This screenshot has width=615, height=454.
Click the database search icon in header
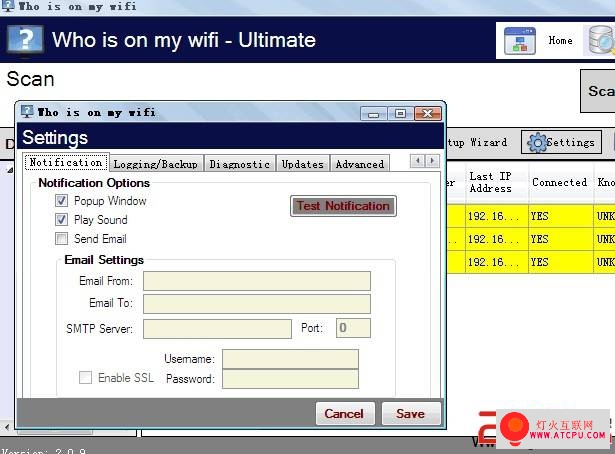(600, 41)
